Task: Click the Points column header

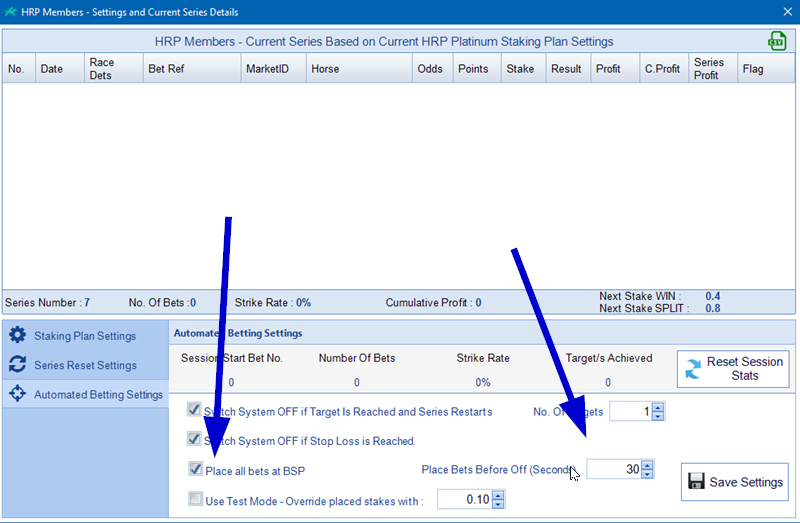Action: coord(477,68)
